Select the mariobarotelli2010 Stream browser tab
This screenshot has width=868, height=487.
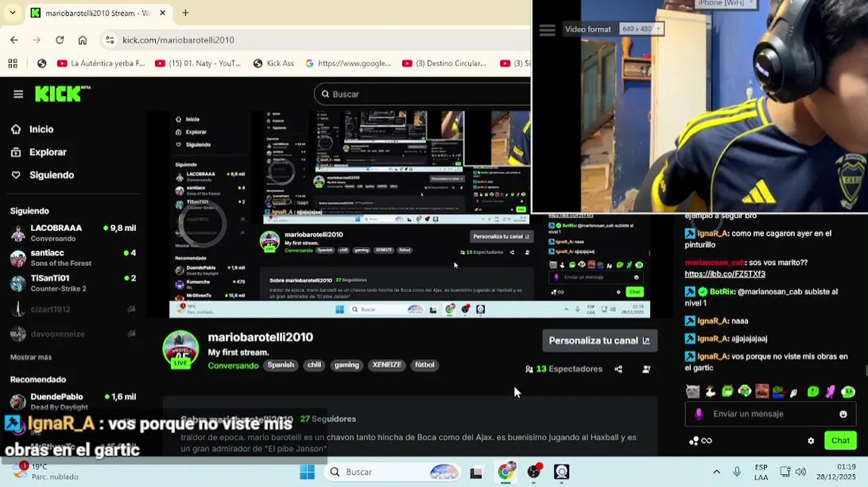coord(99,13)
